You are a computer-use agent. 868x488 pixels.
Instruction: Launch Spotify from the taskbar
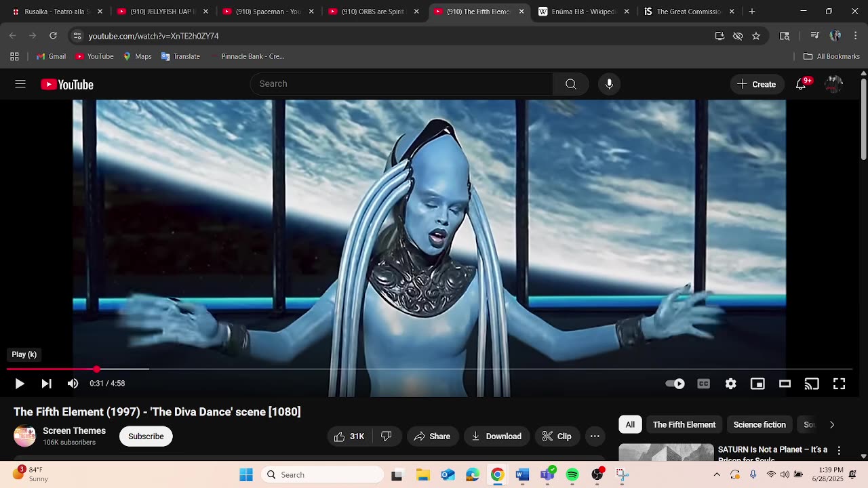pos(572,475)
